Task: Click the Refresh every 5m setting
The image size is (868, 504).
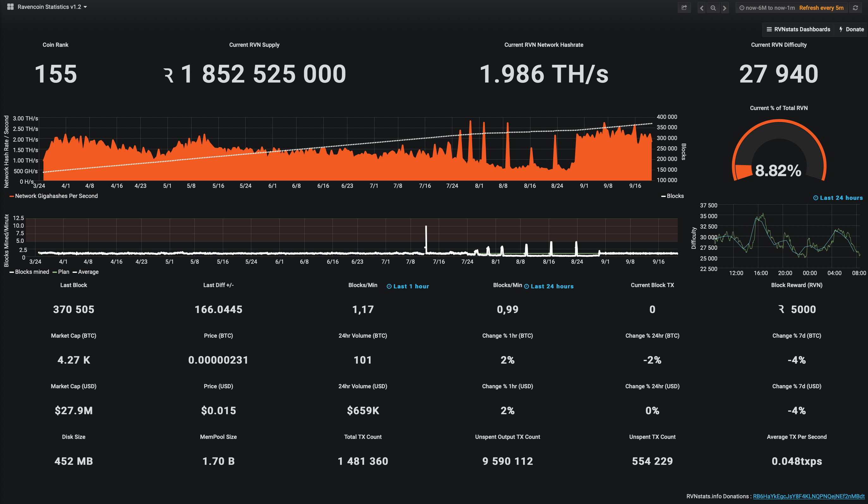Action: [821, 8]
